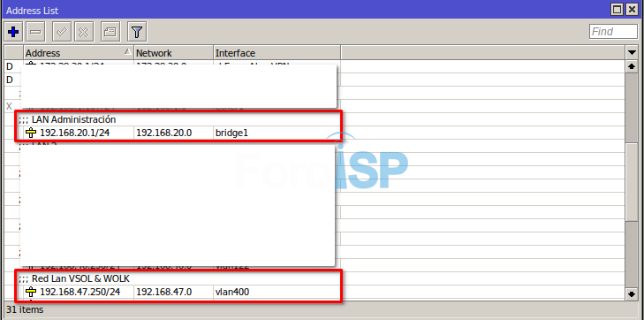Sort by the Interface column header
This screenshot has height=320, width=644.
click(x=277, y=53)
